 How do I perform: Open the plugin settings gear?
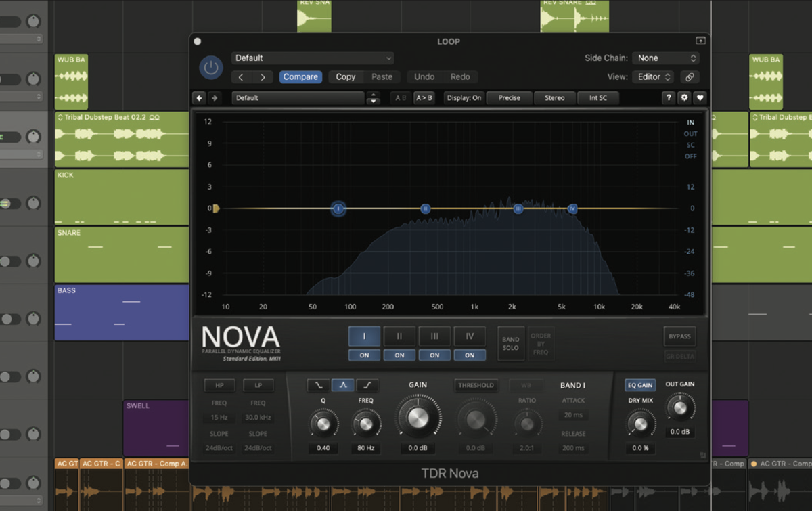685,97
